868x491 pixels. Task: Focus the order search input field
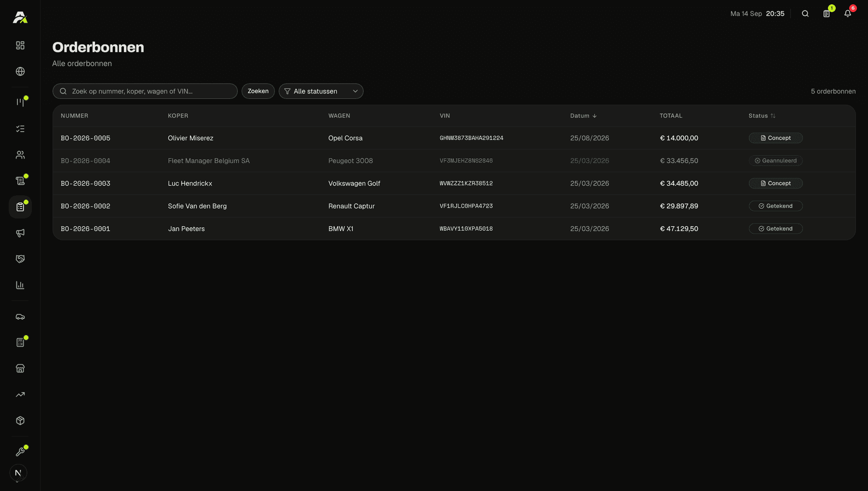(x=145, y=91)
